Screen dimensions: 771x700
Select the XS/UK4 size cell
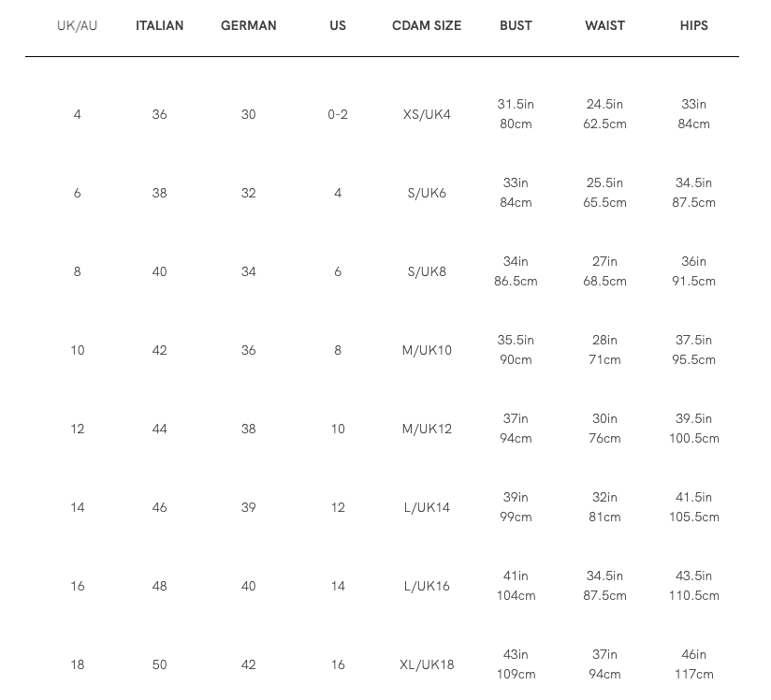(x=427, y=115)
